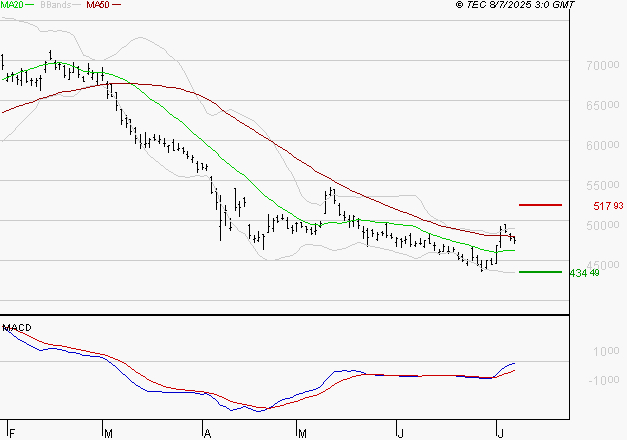This screenshot has width=627, height=440.
Task: Click the dark red MA60 legend line sample
Action: coord(117,6)
